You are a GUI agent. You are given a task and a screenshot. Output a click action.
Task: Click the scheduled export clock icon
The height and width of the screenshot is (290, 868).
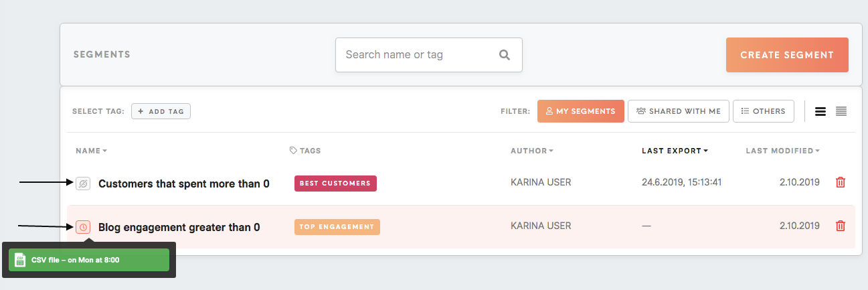pos(83,227)
